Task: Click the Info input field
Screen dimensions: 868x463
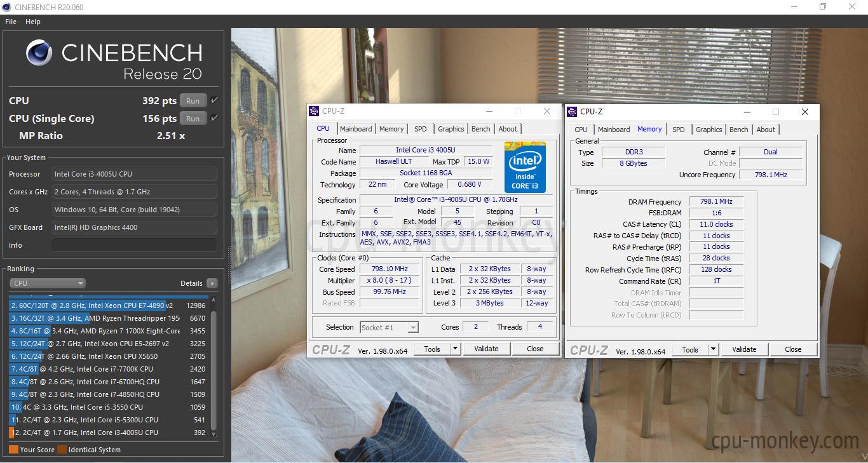Action: click(x=134, y=245)
